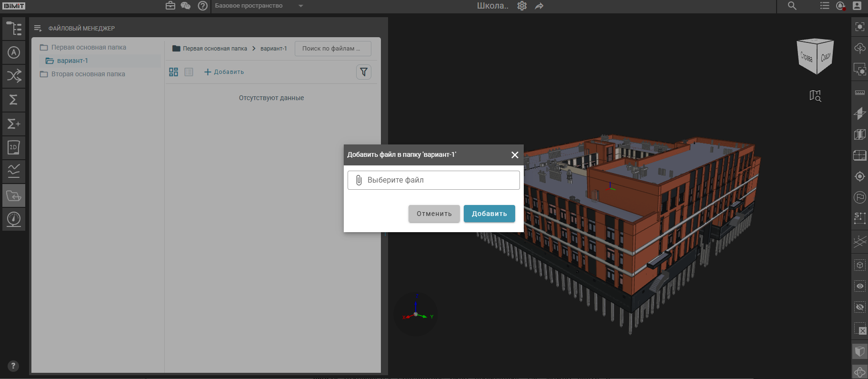This screenshot has width=868, height=379.
Task: Open the charts/graph panel icon
Action: [x=14, y=172]
